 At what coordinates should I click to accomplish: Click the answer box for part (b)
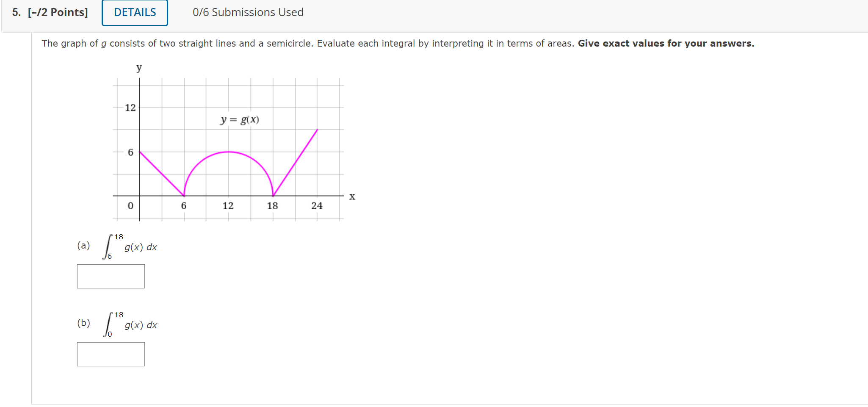[111, 354]
